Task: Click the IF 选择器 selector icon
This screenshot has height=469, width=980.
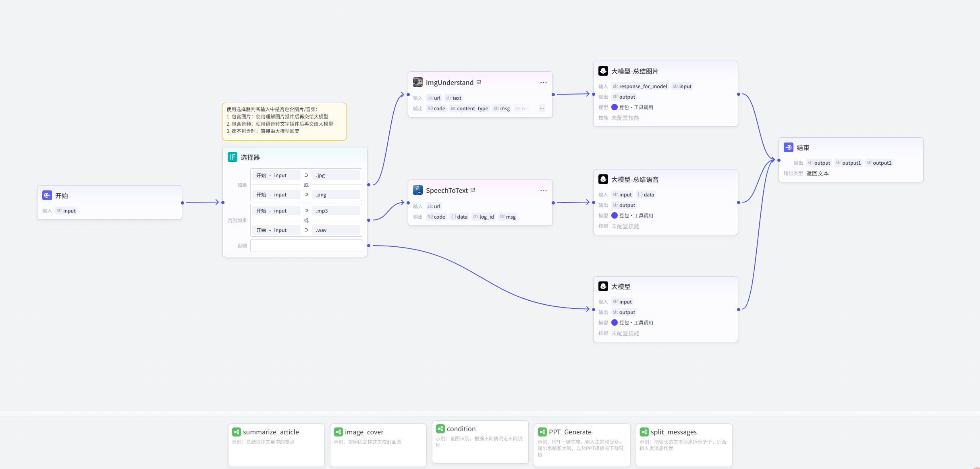Action: click(233, 157)
